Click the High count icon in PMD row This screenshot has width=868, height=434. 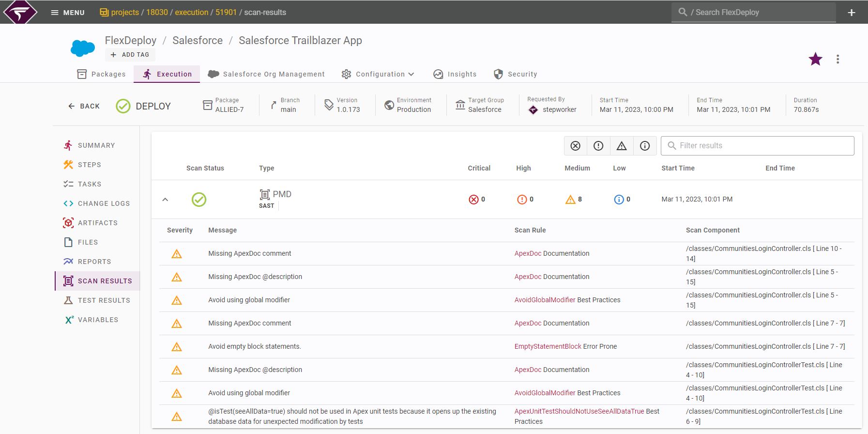(522, 200)
